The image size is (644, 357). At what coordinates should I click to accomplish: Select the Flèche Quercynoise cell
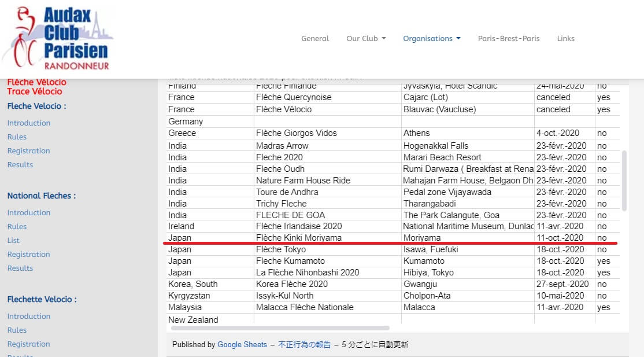click(328, 97)
